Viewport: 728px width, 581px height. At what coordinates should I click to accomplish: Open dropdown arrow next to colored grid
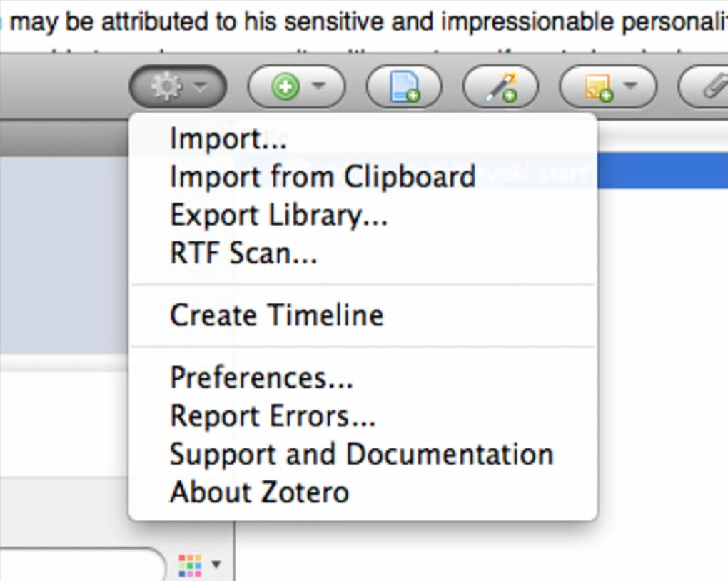(x=216, y=565)
